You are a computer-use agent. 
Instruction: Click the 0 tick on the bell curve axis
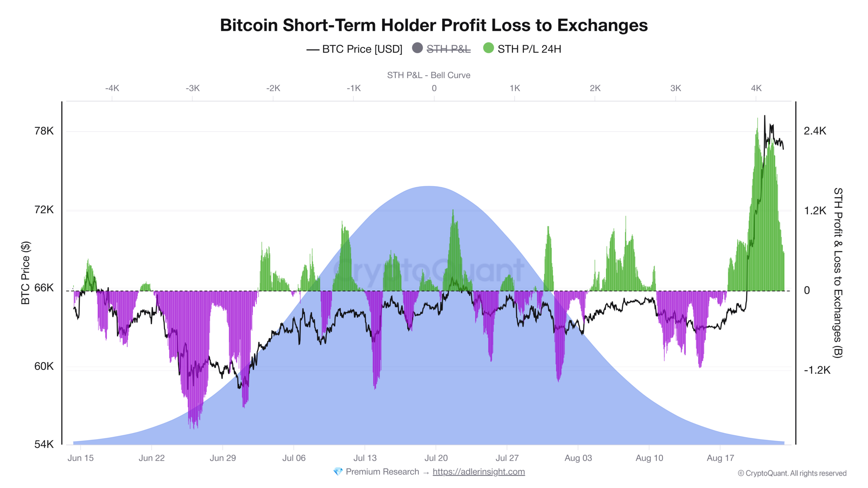pyautogui.click(x=434, y=88)
